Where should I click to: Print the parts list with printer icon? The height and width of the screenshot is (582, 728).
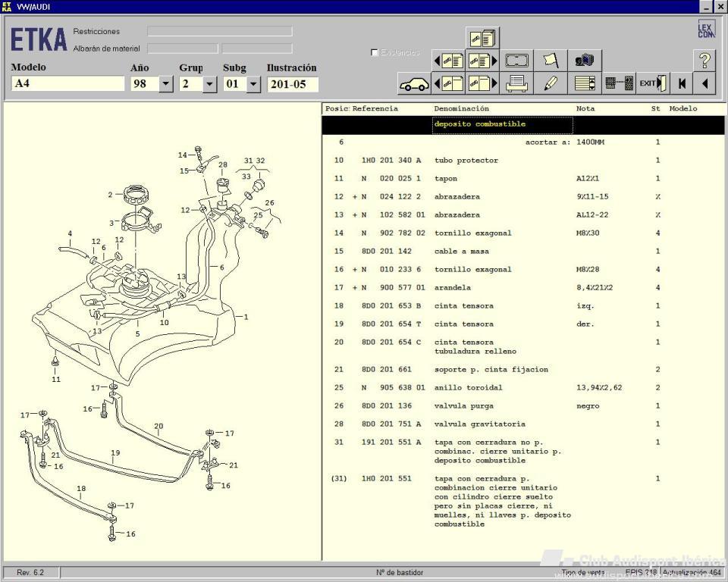(516, 83)
